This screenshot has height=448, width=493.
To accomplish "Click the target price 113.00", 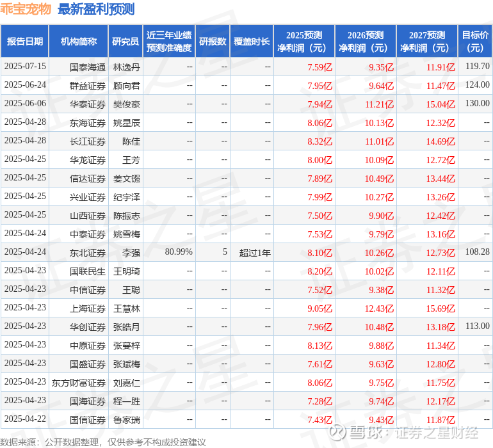I will coord(478,326).
